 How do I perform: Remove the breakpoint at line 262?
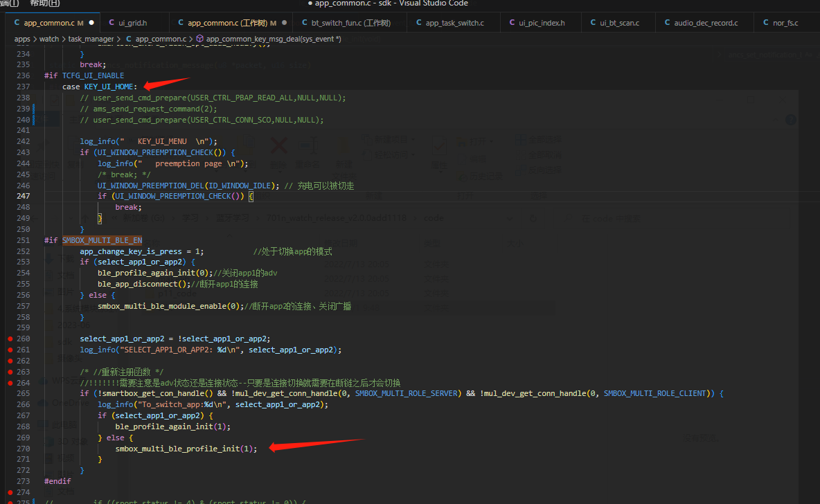[x=10, y=361]
